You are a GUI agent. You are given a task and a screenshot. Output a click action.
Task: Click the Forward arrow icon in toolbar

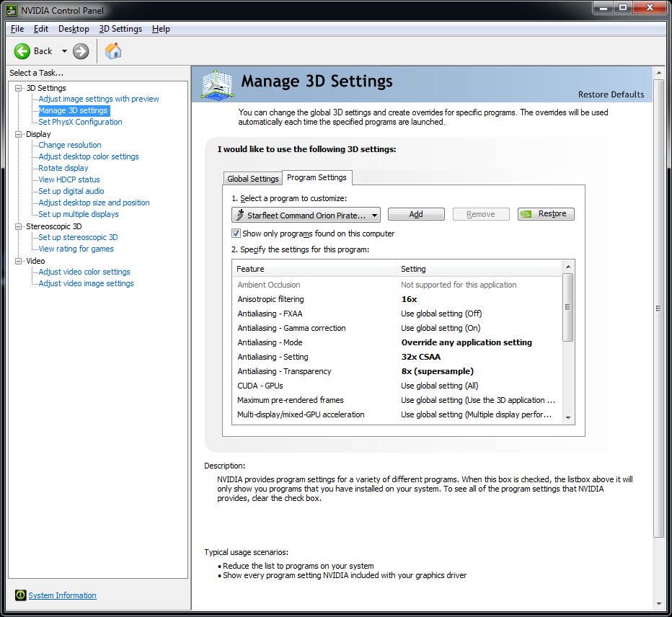click(81, 51)
